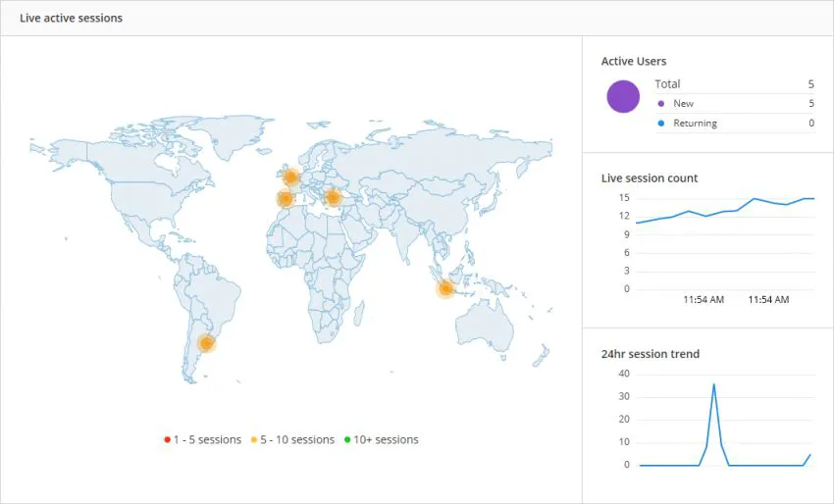
Task: Toggle the green 10+ sessions legend item
Action: click(382, 439)
